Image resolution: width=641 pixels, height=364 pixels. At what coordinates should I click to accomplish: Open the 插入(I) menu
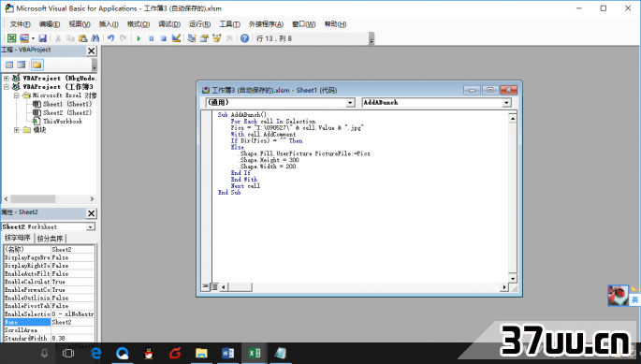pos(109,24)
